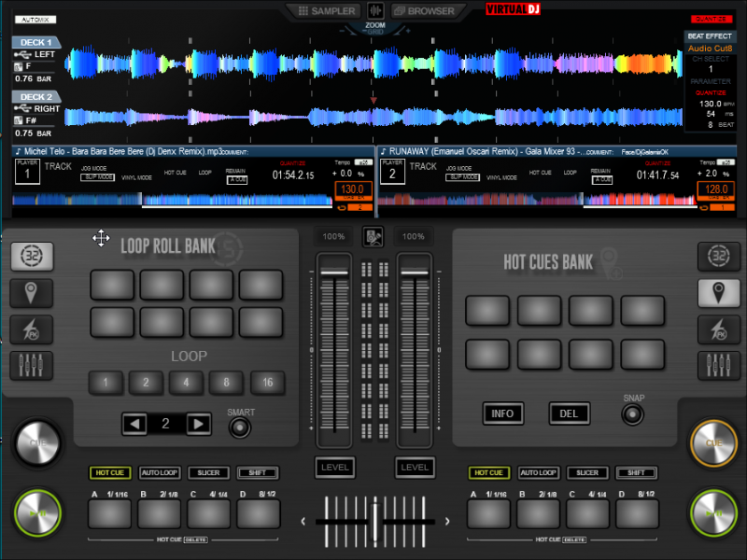
Task: Move crossfader right with right arrow
Action: click(447, 522)
